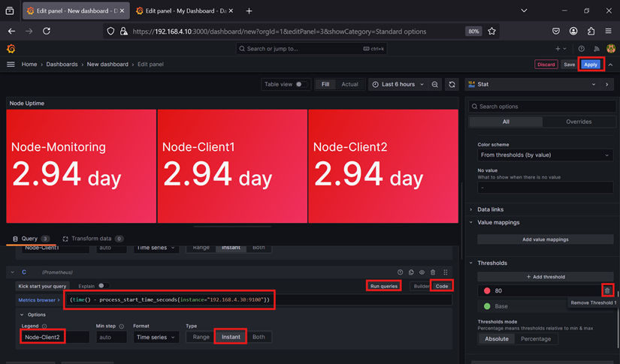Click the site security shield icon
Image resolution: width=620 pixels, height=364 pixels.
pyautogui.click(x=110, y=32)
